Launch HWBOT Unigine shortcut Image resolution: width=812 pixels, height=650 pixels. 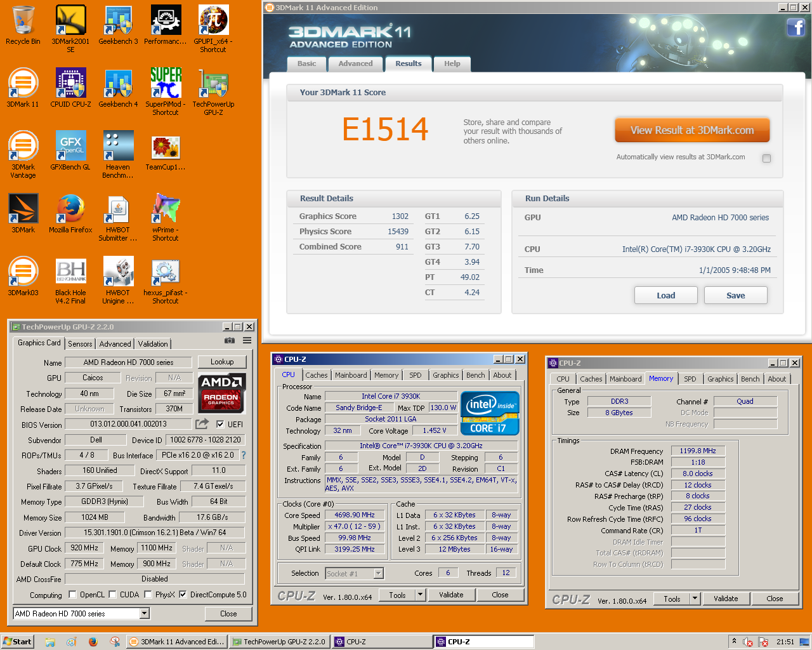(x=118, y=280)
